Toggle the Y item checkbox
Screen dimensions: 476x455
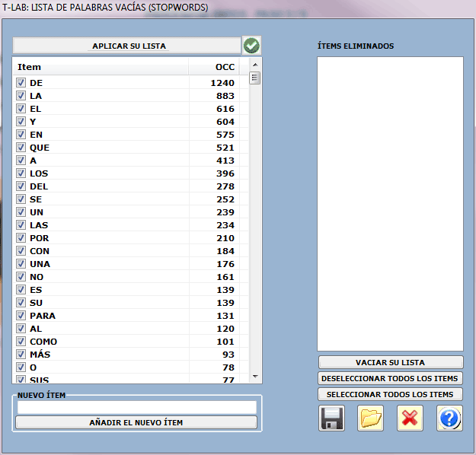[x=21, y=122]
